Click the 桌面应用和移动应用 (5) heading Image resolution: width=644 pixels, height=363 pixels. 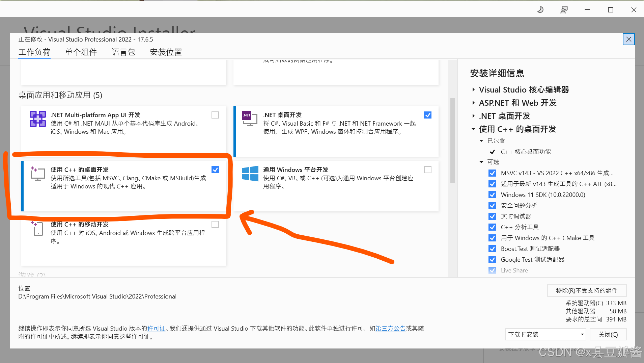[60, 95]
